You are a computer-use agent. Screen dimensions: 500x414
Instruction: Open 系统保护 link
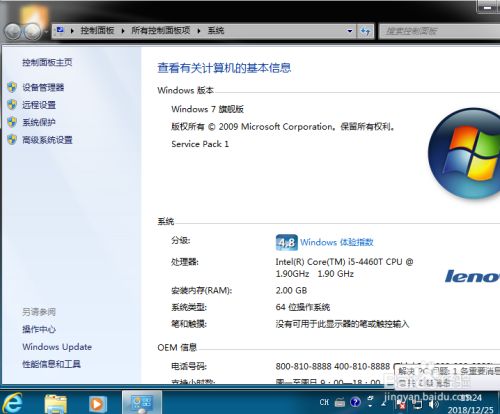pyautogui.click(x=39, y=122)
